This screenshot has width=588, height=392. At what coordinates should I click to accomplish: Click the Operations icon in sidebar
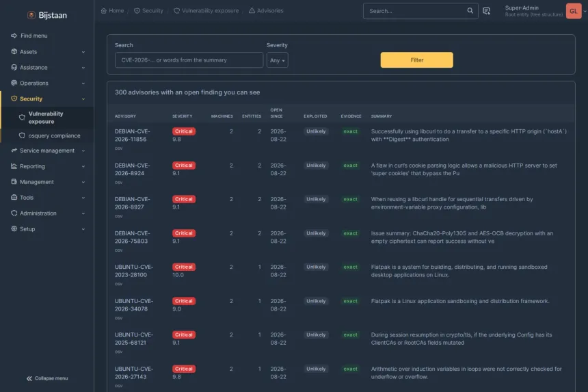(x=14, y=83)
